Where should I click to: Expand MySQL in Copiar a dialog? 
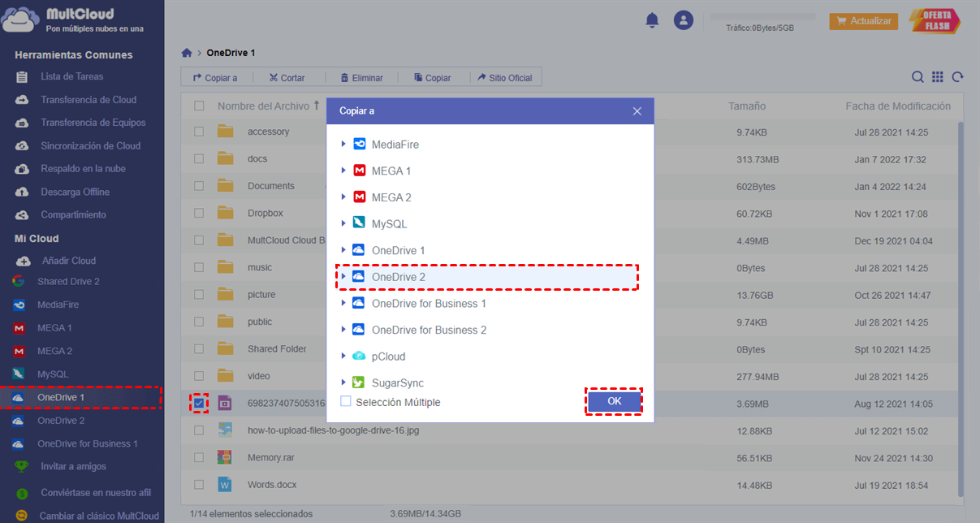pos(343,223)
